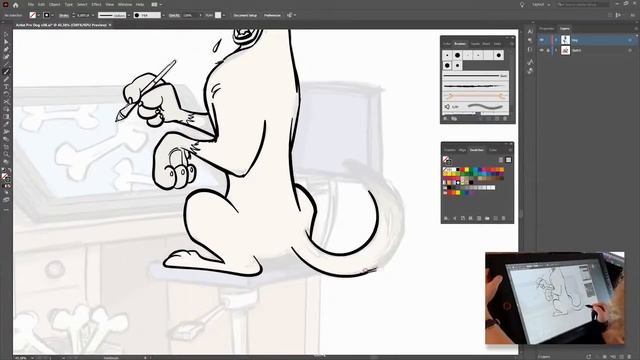Click the Libraries panel icon in Brushes panel

(454, 118)
